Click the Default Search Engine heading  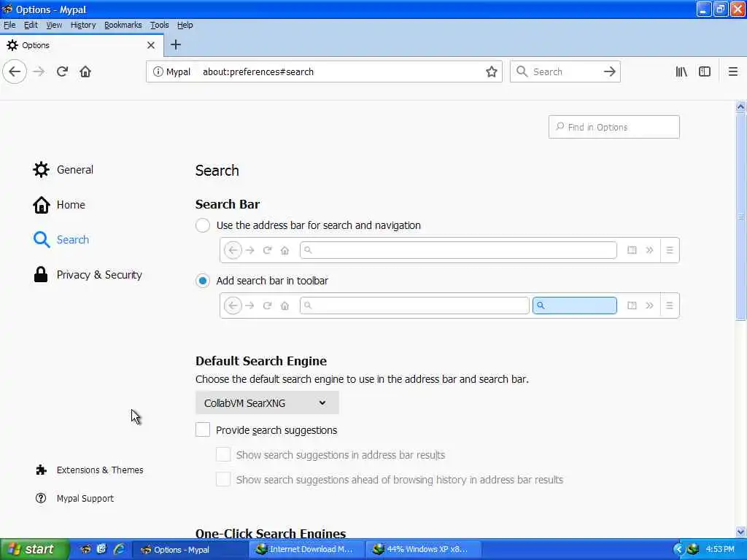click(261, 361)
